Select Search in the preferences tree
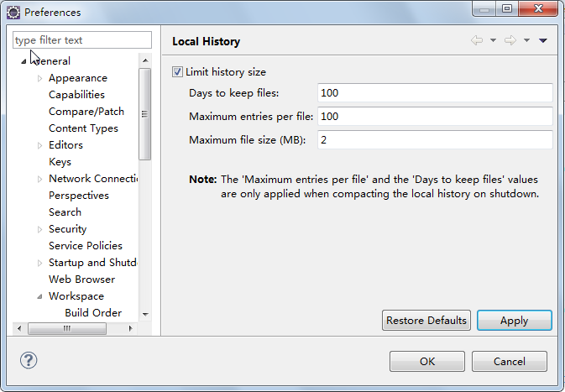 pos(65,212)
